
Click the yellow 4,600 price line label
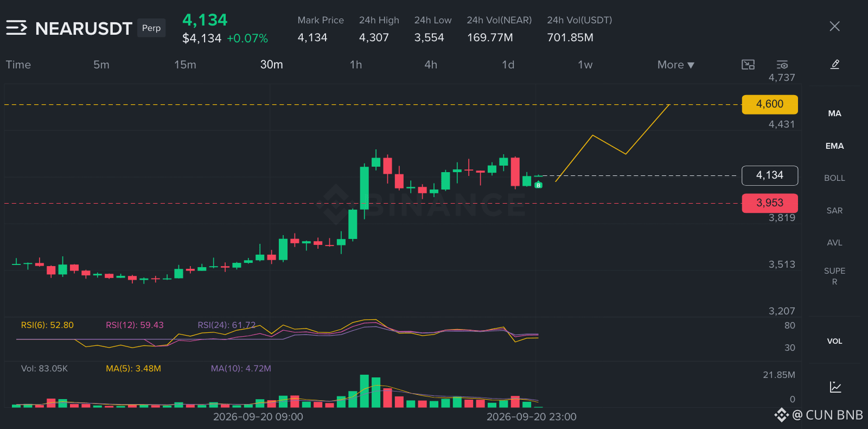tap(770, 104)
